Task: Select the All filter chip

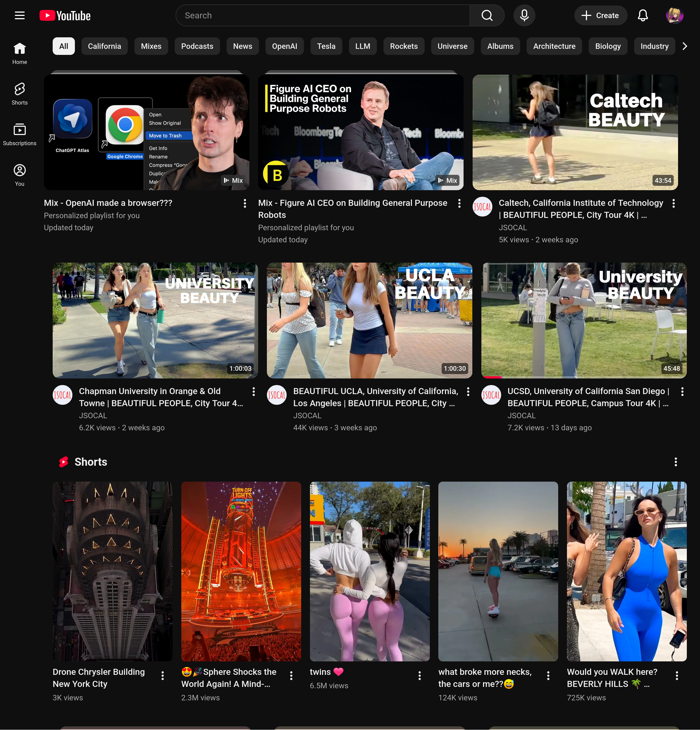Action: [64, 46]
